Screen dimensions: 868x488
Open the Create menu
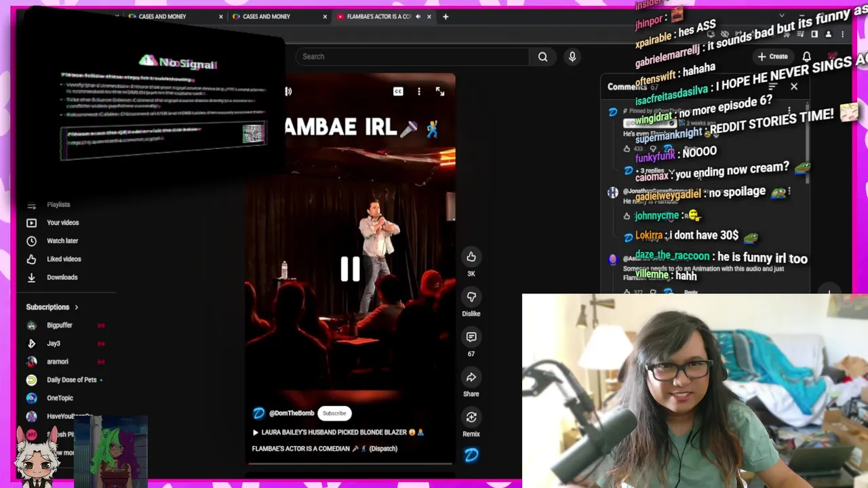point(772,56)
